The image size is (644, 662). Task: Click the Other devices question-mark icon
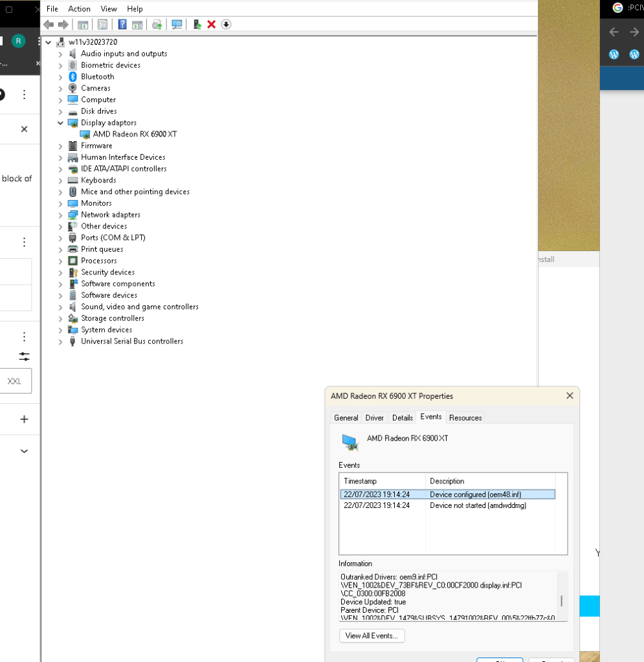coord(72,226)
